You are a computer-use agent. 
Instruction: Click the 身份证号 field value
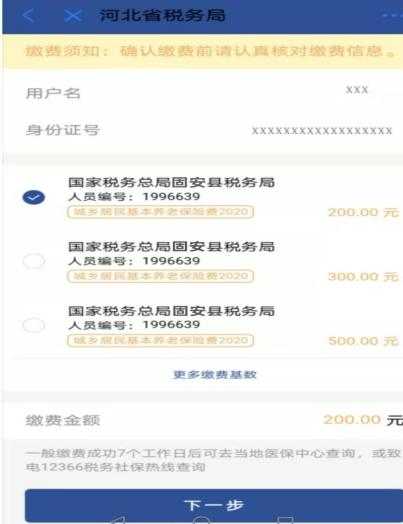(x=322, y=130)
